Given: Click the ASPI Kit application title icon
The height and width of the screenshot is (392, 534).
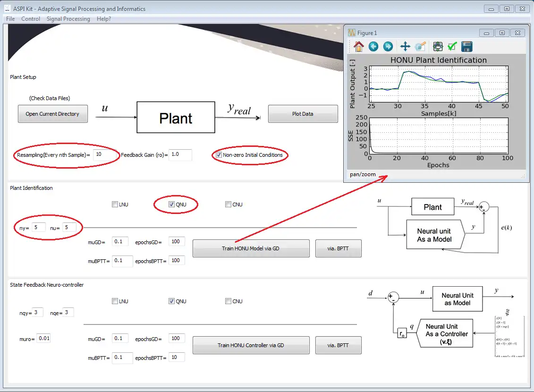Looking at the screenshot, I should pyautogui.click(x=7, y=9).
